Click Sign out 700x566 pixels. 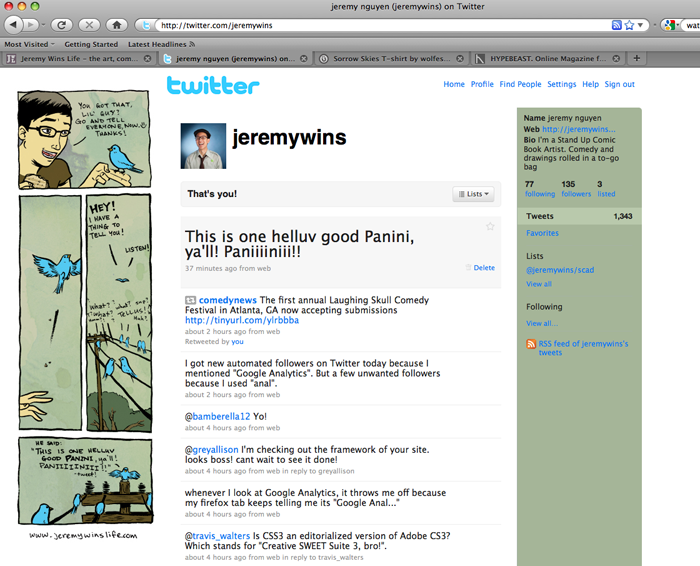click(x=620, y=84)
